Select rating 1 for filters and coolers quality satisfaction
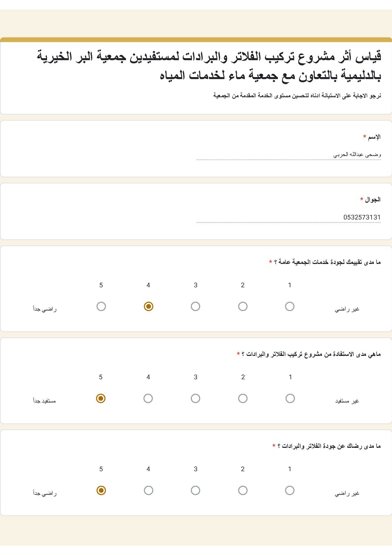Image resolution: width=392 pixels, height=555 pixels. pos(290,490)
